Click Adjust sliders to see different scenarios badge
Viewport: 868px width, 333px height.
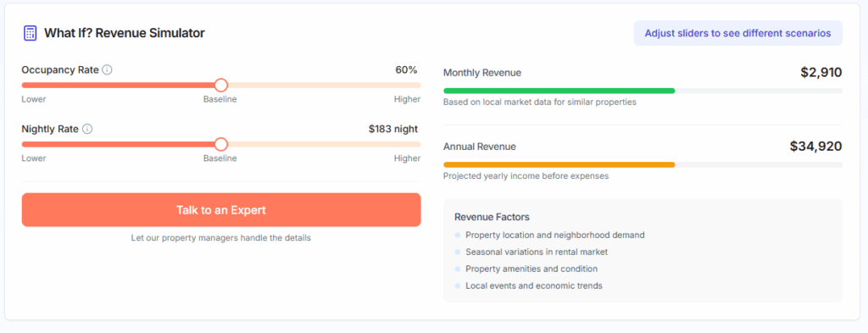(x=738, y=33)
